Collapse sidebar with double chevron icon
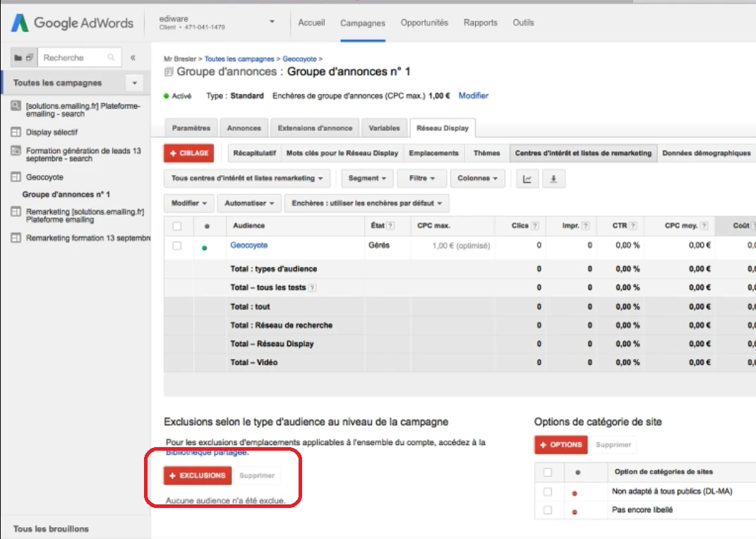Image resolution: width=756 pixels, height=539 pixels. coord(133,58)
